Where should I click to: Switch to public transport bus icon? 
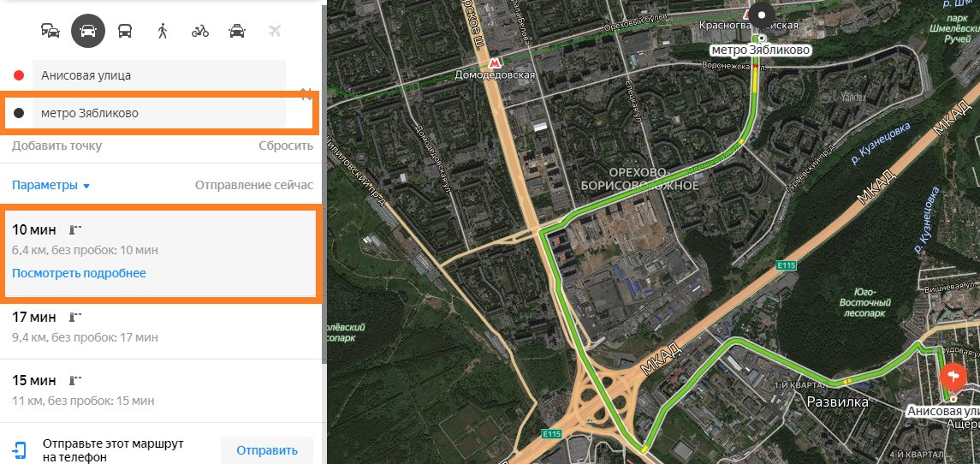pyautogui.click(x=125, y=31)
